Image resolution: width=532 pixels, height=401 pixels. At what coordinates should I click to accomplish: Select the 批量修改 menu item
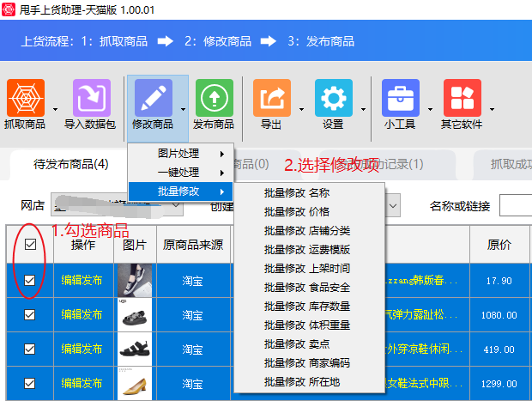[x=180, y=191]
